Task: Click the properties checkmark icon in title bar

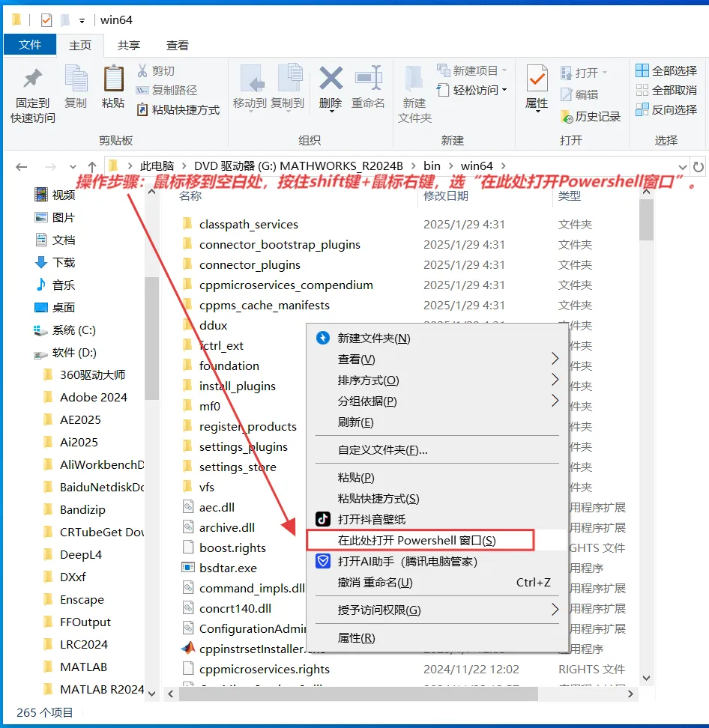Action: click(46, 20)
